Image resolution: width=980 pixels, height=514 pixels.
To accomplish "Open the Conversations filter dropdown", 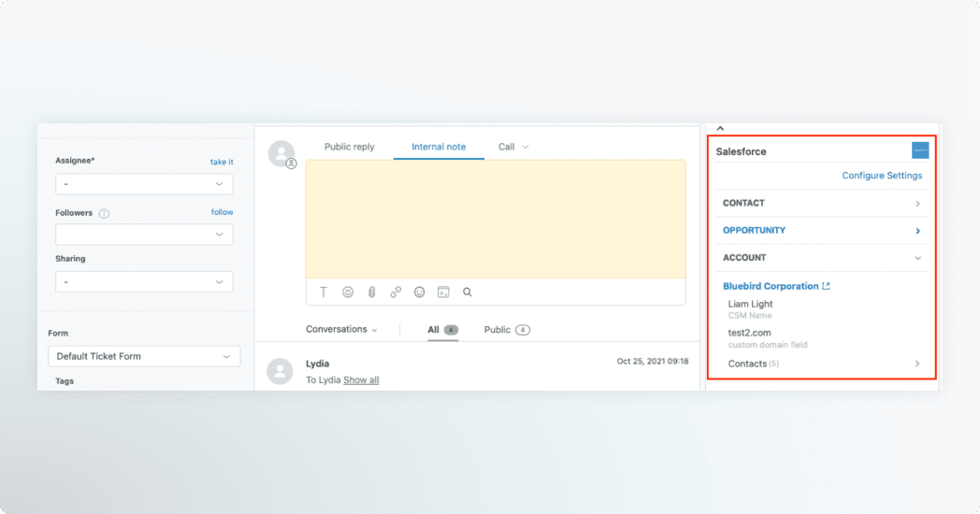I will coord(341,329).
